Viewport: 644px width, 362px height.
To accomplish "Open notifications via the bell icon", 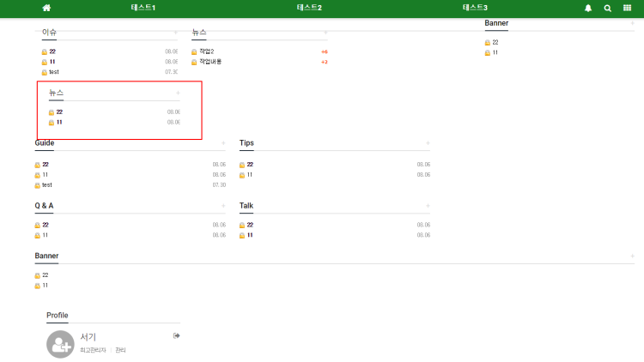I will click(588, 8).
